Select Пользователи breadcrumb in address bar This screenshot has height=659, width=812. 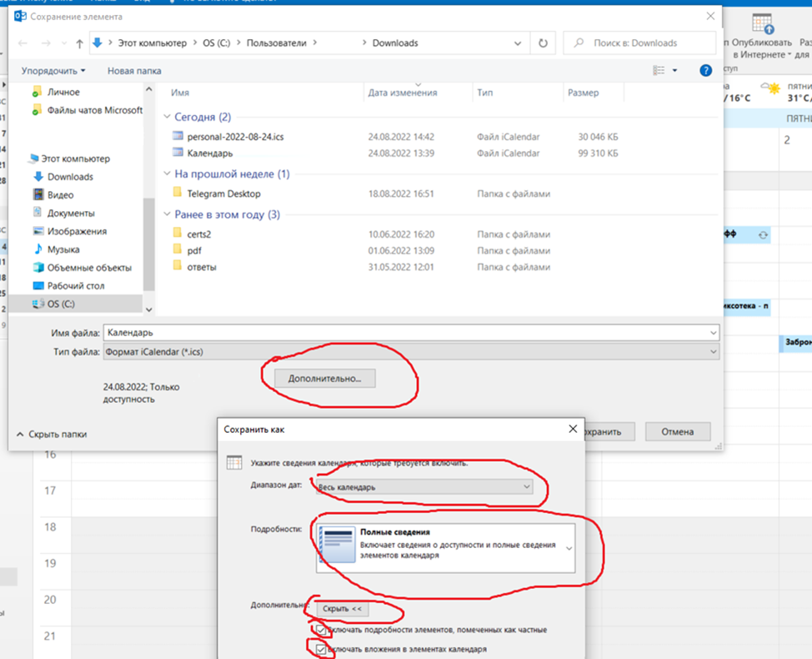[277, 43]
